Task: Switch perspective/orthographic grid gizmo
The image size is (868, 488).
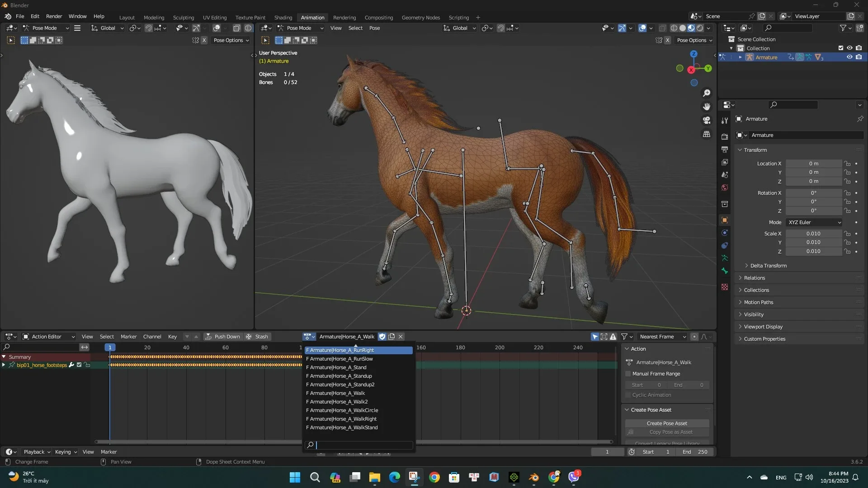Action: point(707,134)
